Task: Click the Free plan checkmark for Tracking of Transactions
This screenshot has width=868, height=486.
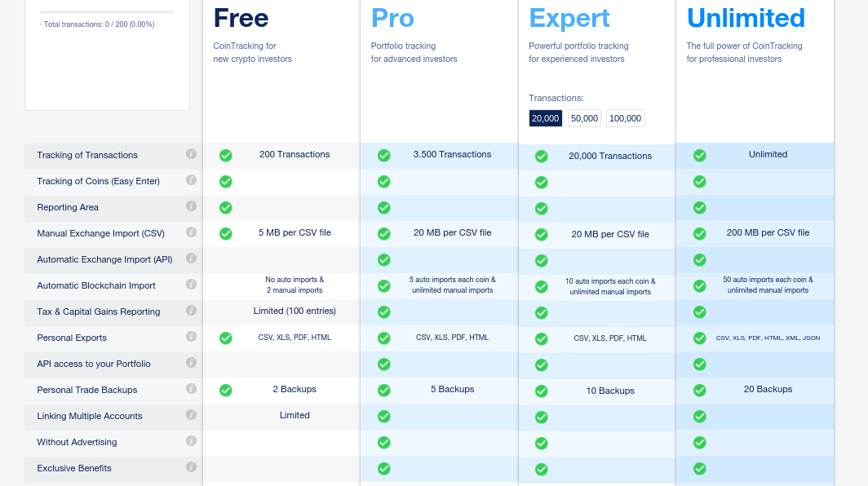Action: click(x=225, y=156)
